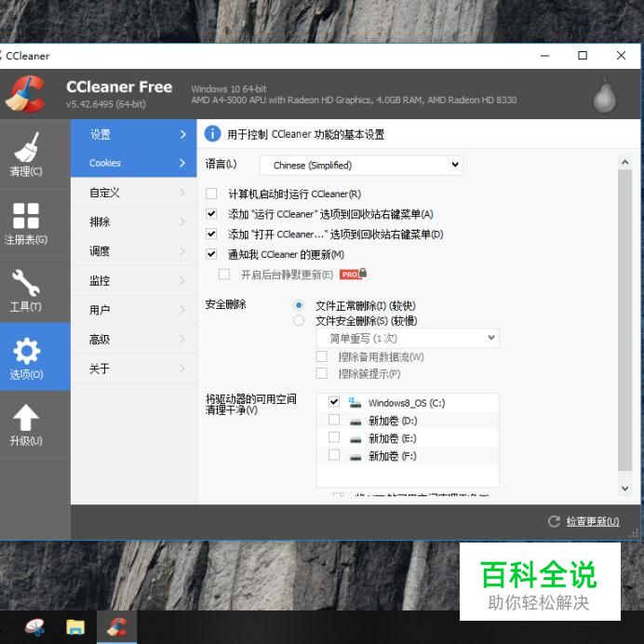Check the 新加卷 (E:) drive checkbox
This screenshot has height=644, width=644.
pos(334,437)
